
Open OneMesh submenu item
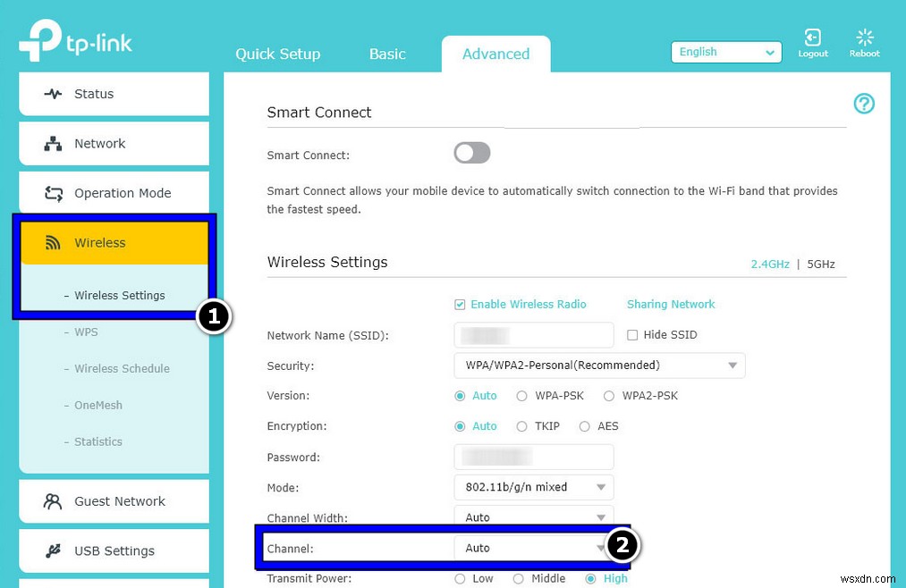98,406
